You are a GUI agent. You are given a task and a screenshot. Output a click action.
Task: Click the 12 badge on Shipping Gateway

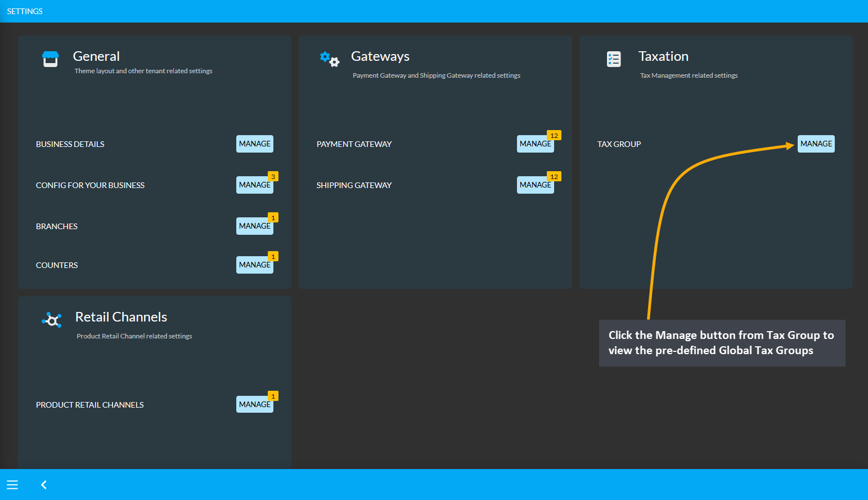[554, 176]
